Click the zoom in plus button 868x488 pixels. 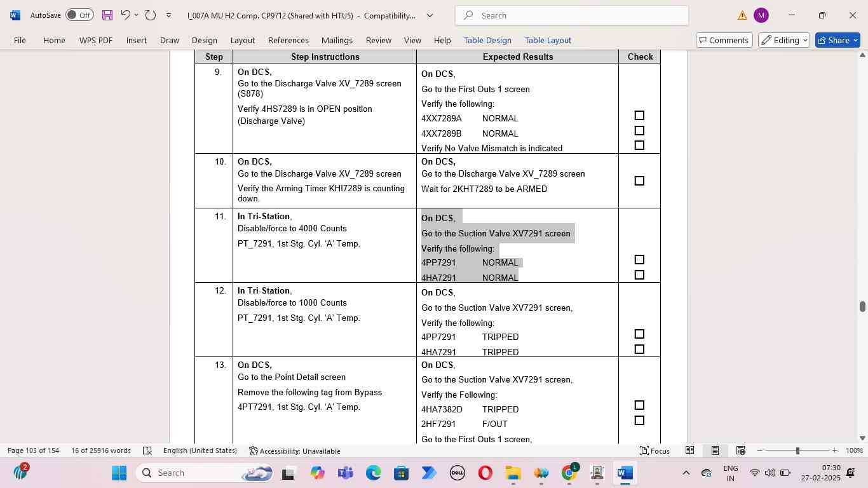click(x=835, y=451)
